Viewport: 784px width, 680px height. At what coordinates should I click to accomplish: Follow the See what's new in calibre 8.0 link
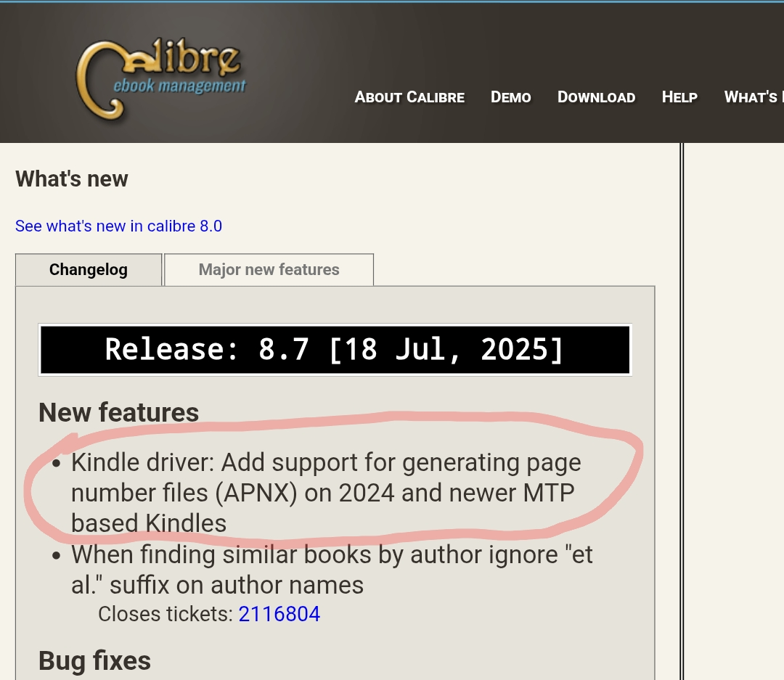click(118, 226)
